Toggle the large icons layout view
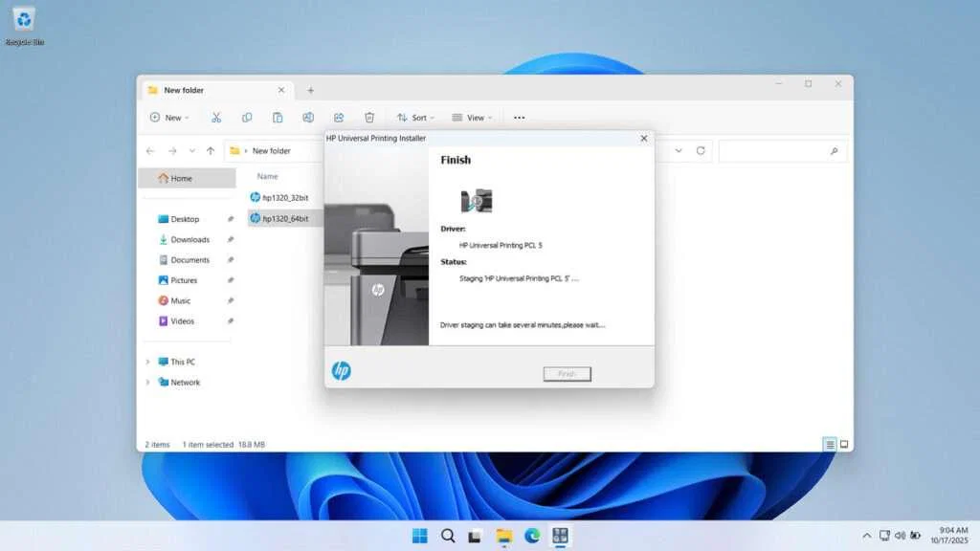 click(x=845, y=444)
